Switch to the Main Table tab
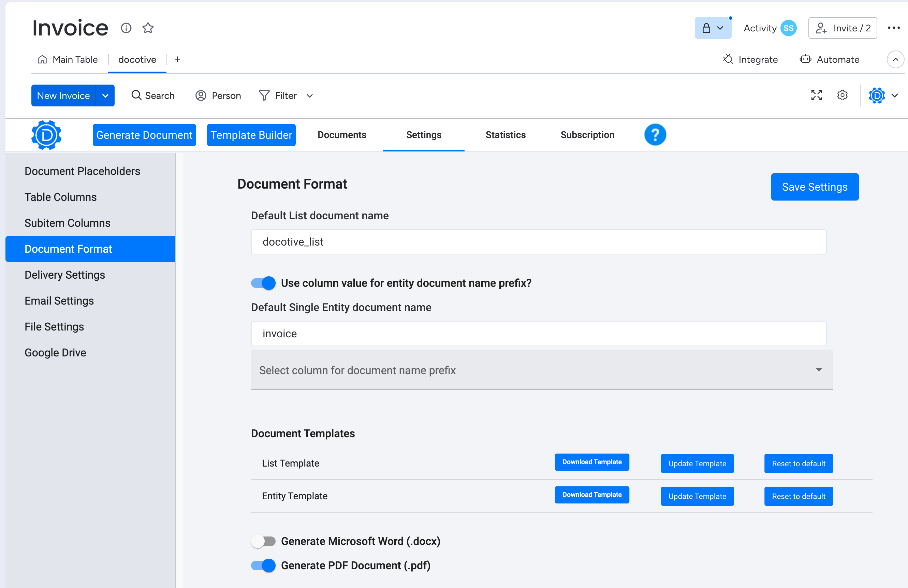 point(68,60)
